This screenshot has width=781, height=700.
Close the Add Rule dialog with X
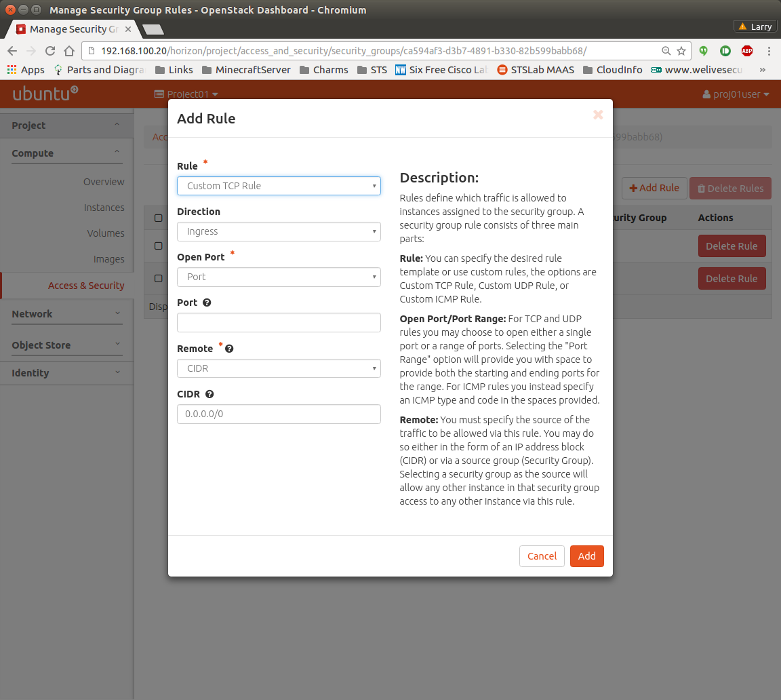[598, 115]
